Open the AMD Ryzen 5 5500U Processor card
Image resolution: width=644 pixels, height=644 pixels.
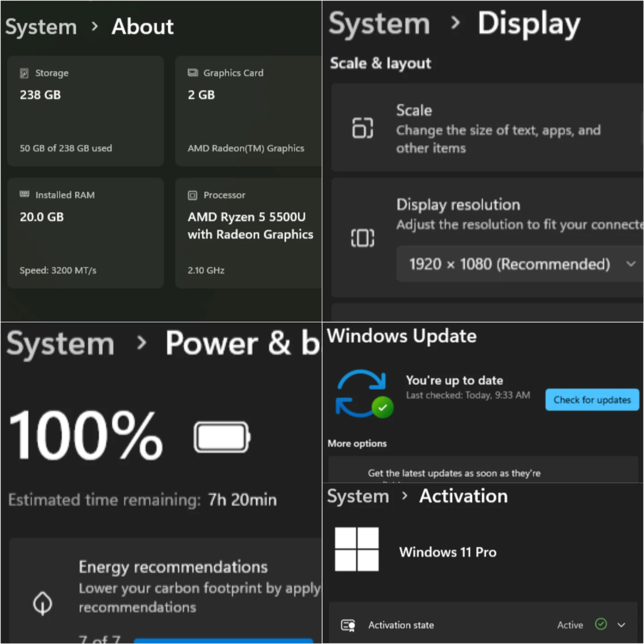tap(248, 233)
